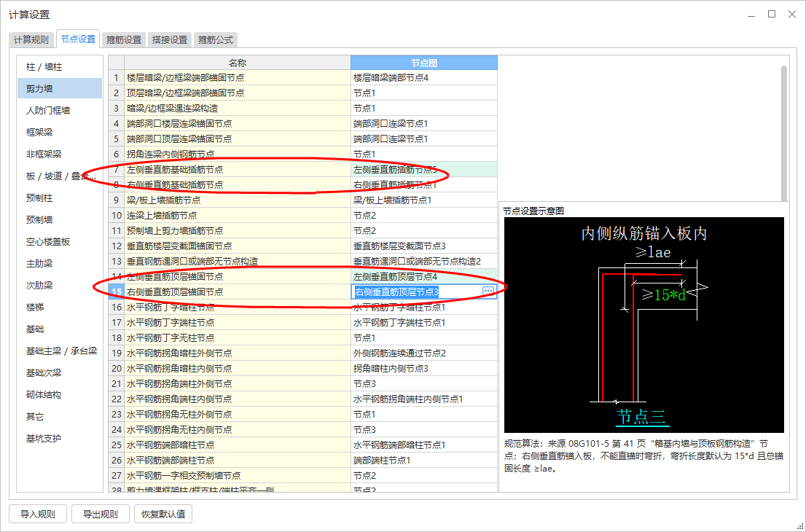Image resolution: width=806 pixels, height=532 pixels.
Task: Select cell 拐角暗柱内侧节点3
Action: click(x=424, y=369)
